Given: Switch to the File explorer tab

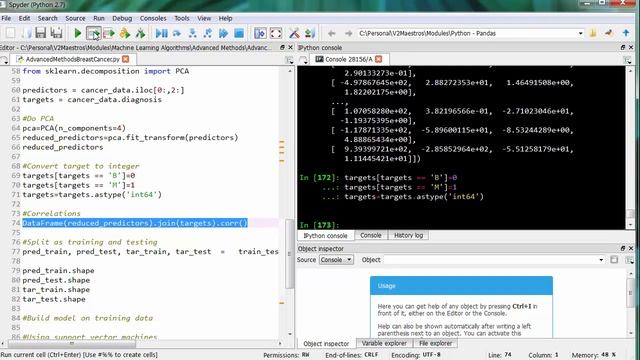Looking at the screenshot, I should [x=436, y=344].
